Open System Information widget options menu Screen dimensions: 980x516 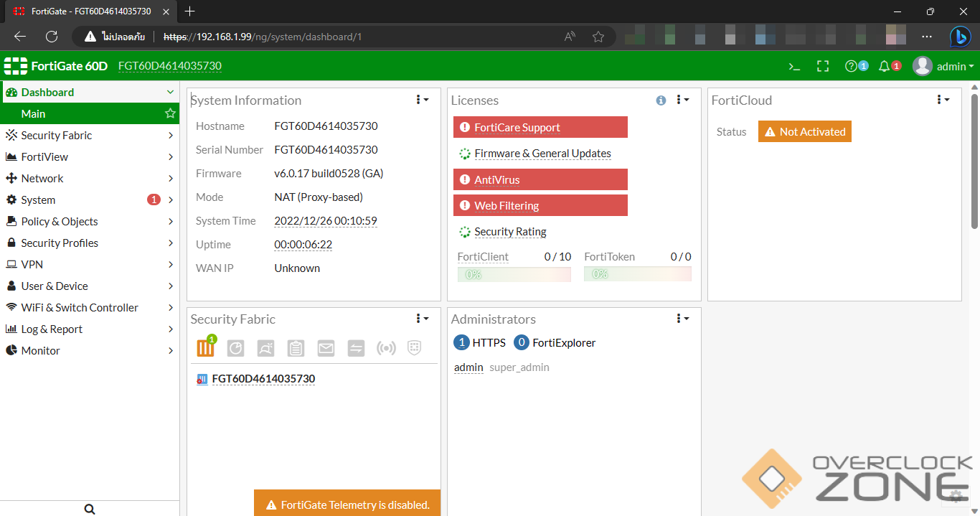[422, 100]
